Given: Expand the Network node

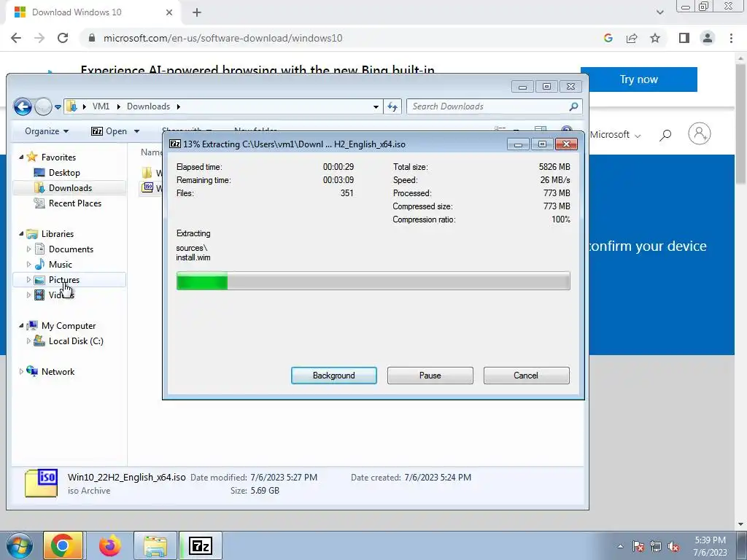Looking at the screenshot, I should pos(21,371).
